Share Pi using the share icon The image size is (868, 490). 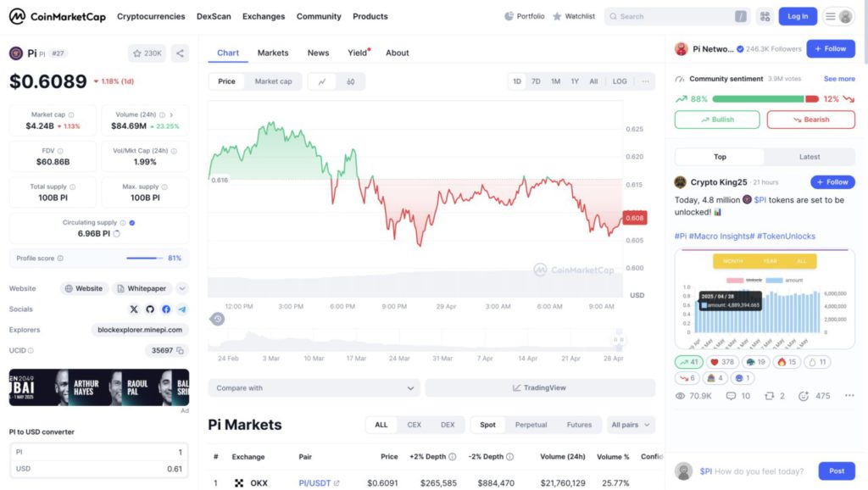coord(180,53)
